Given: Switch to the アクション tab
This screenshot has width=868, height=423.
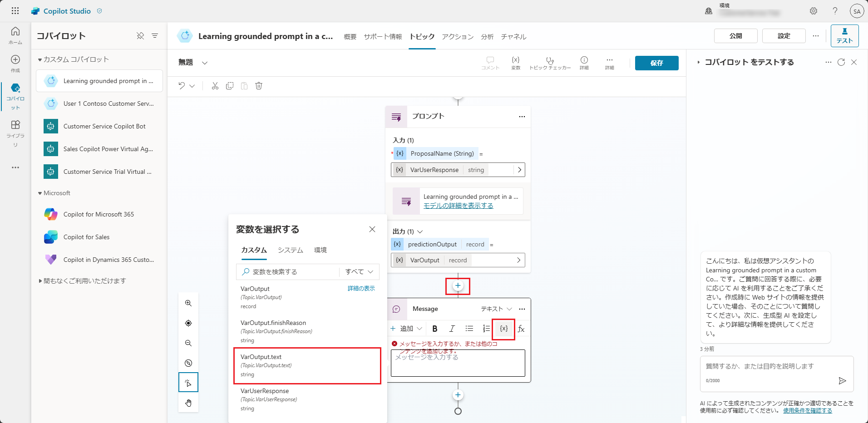Looking at the screenshot, I should [x=458, y=37].
